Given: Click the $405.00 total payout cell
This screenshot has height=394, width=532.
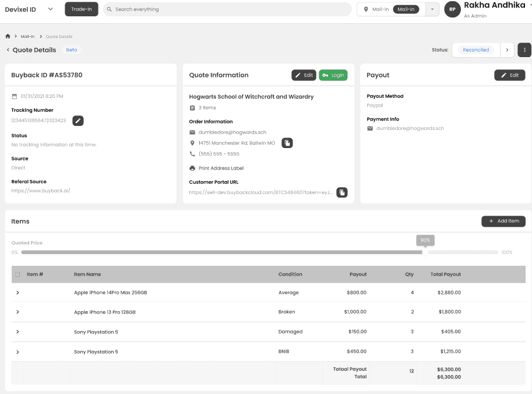Looking at the screenshot, I should click(x=451, y=332).
